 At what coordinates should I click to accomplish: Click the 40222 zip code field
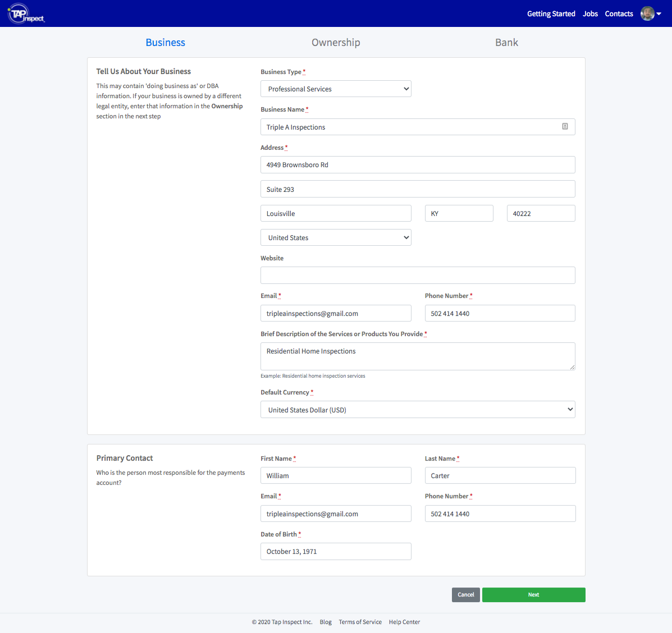[541, 213]
